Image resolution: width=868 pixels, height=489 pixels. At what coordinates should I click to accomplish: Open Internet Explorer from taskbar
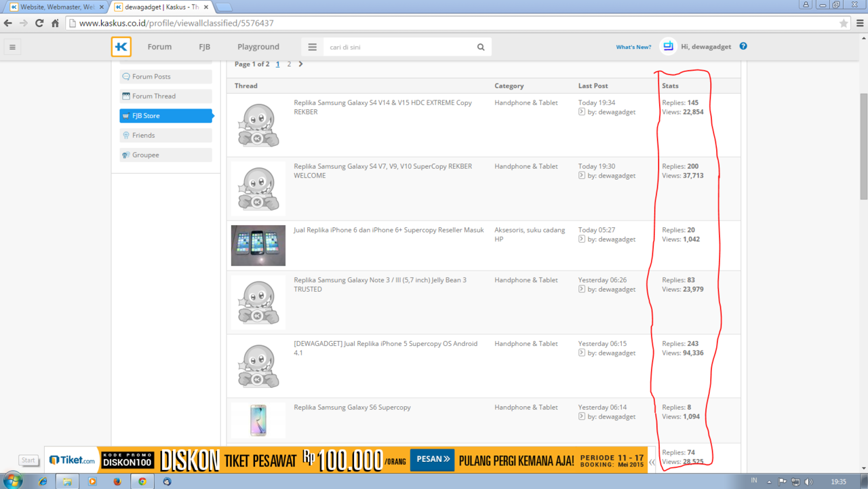tap(43, 482)
